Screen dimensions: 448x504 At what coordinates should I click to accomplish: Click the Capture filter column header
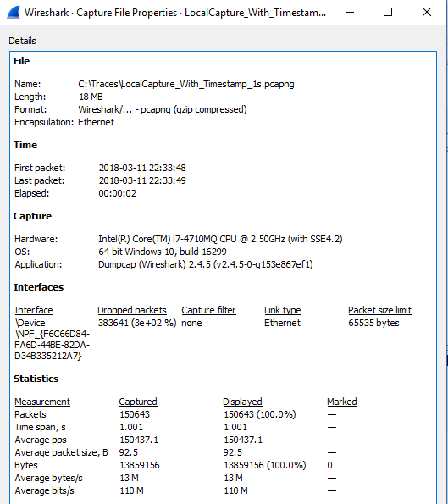(x=208, y=310)
